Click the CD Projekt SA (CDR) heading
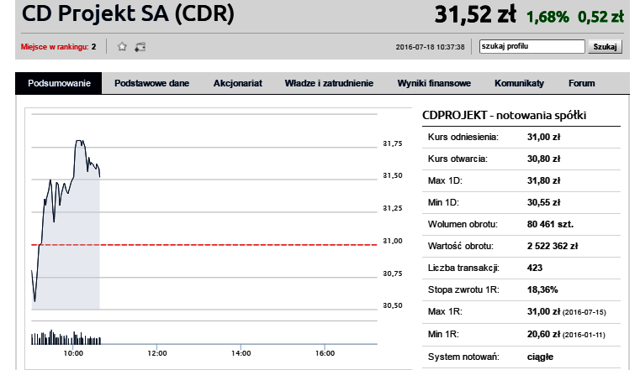 [x=128, y=13]
